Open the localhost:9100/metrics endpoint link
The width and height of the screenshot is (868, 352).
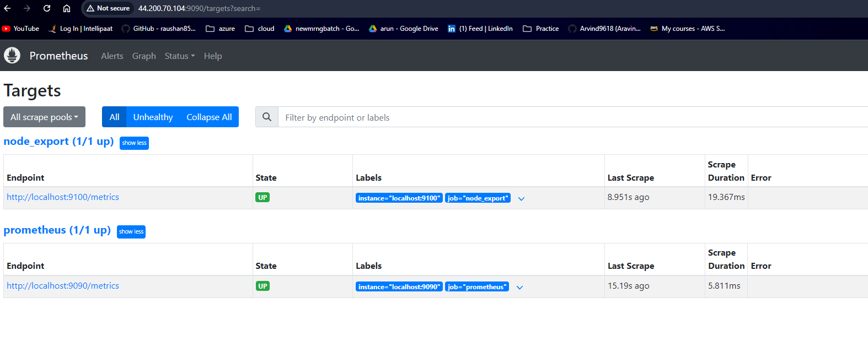coord(63,197)
